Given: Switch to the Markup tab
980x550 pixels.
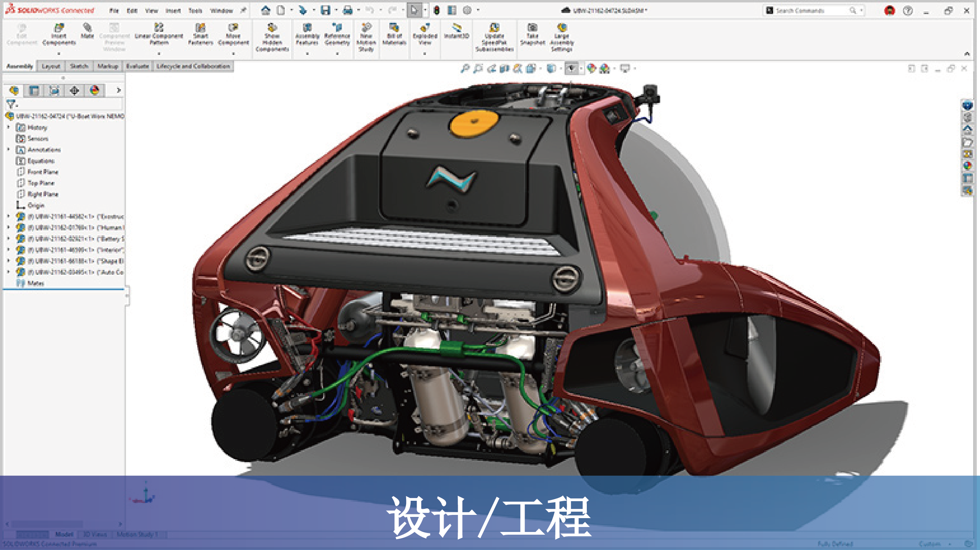Looking at the screenshot, I should tap(108, 66).
